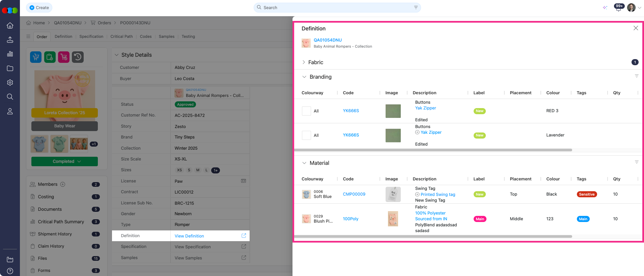The height and width of the screenshot is (276, 644).
Task: Switch to the Samples tab
Action: click(x=166, y=36)
